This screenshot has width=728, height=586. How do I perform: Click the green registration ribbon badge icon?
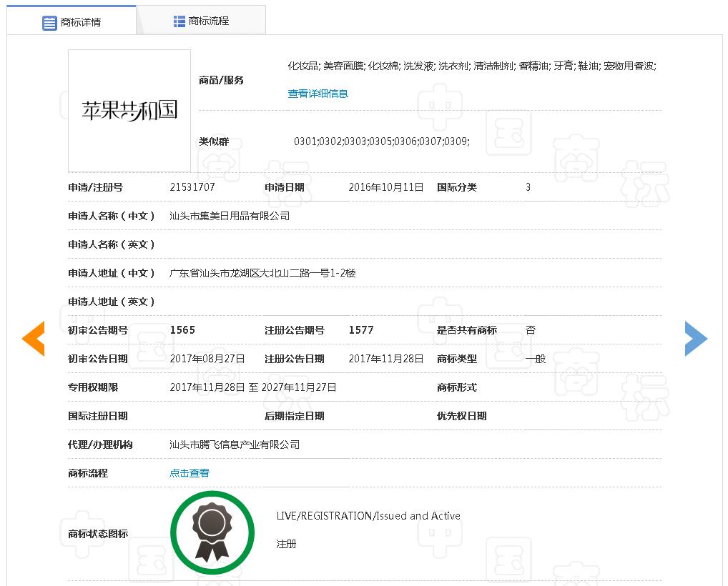[212, 532]
